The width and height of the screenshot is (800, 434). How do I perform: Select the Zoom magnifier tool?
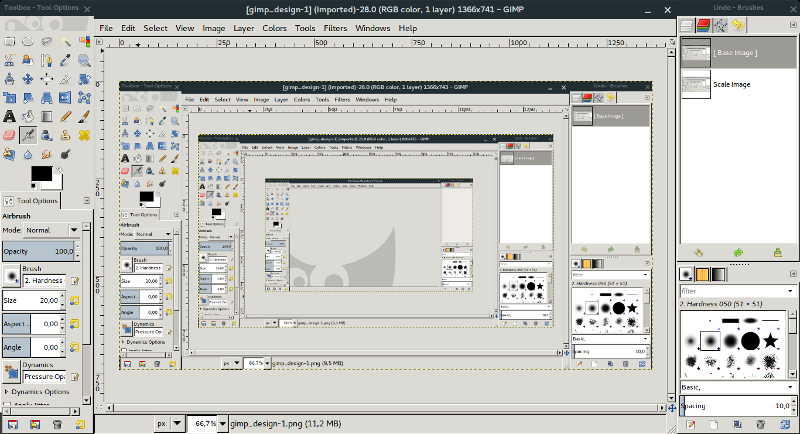click(84, 61)
